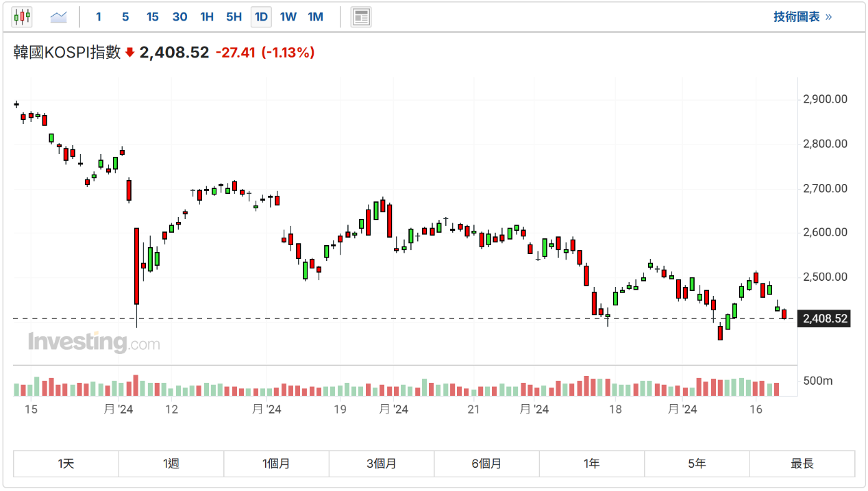This screenshot has width=868, height=491.
Task: Click the red down arrow beside KOSPI
Action: coord(130,52)
